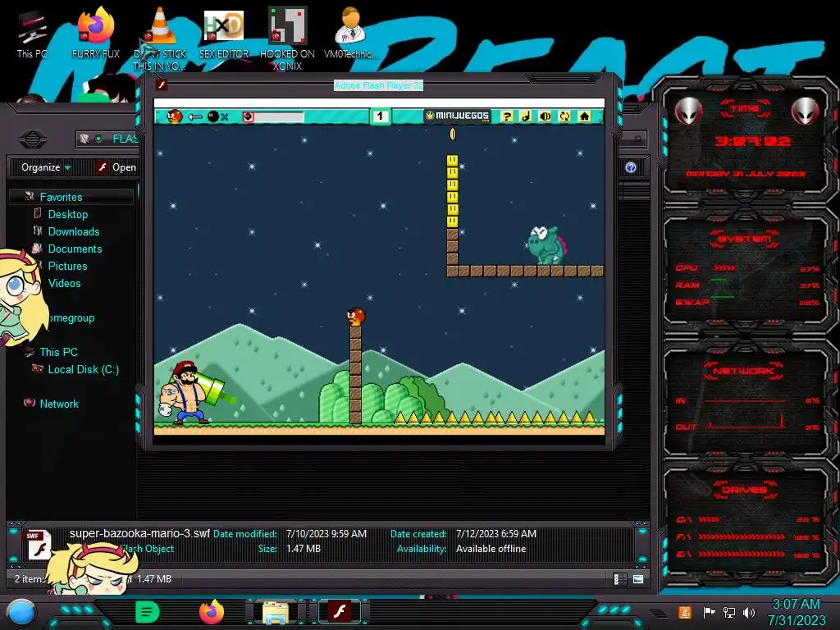
Task: Open the network tray icon
Action: click(729, 612)
